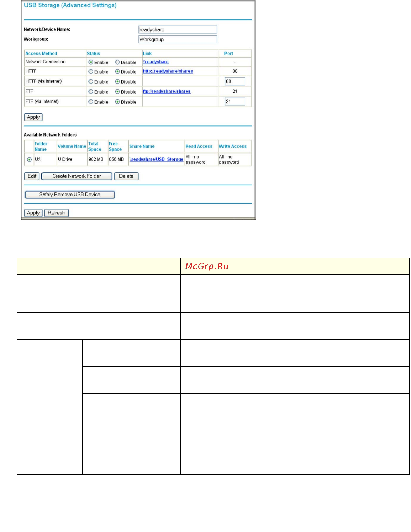Open the \\readyshare network link
Image resolution: width=411 pixels, height=532 pixels.
click(156, 62)
